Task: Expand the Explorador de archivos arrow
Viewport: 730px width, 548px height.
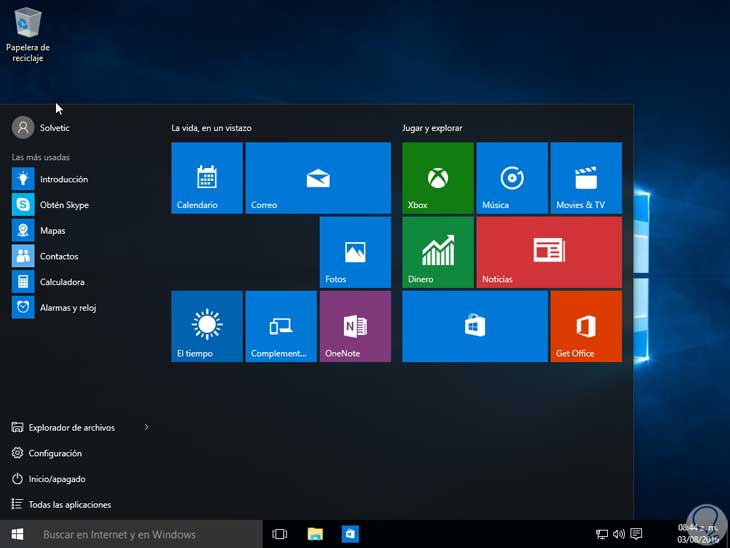Action: [146, 427]
